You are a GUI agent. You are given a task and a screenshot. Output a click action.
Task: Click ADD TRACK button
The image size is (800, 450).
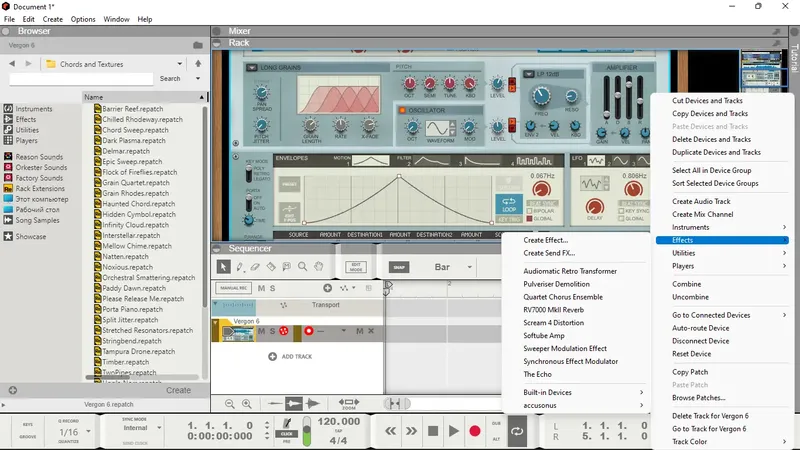(x=290, y=356)
